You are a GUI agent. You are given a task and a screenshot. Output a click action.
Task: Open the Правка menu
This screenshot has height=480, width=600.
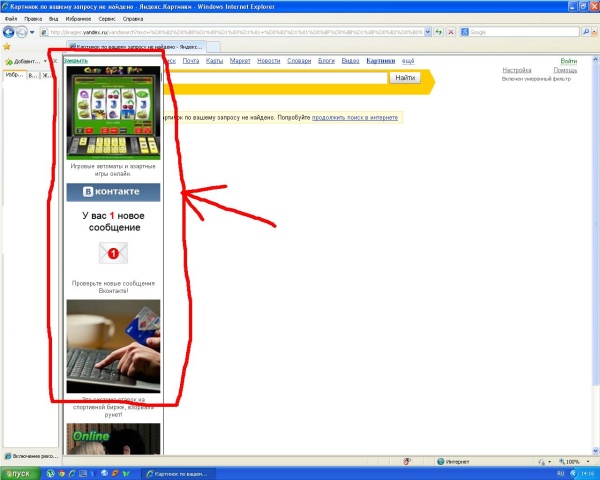point(33,19)
